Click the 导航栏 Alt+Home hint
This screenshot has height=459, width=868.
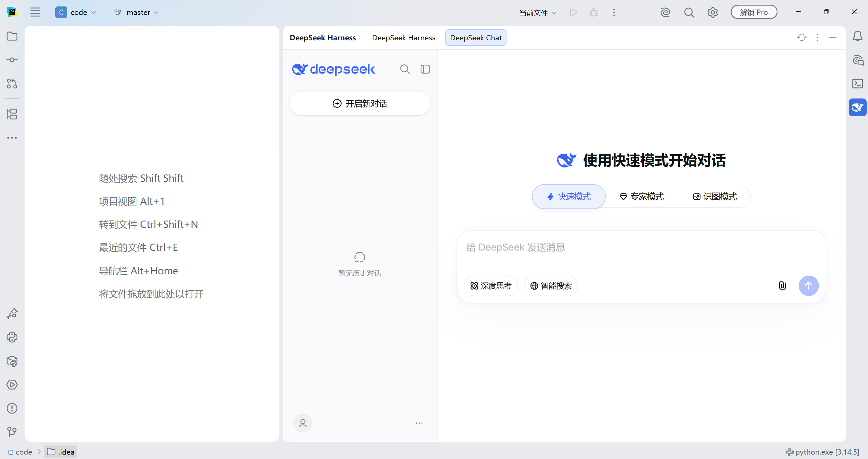138,271
